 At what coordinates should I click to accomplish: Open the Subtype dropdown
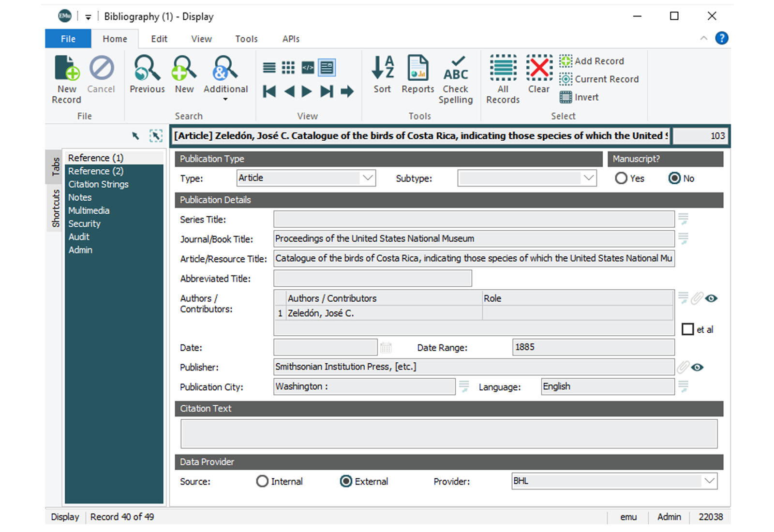[x=588, y=178]
